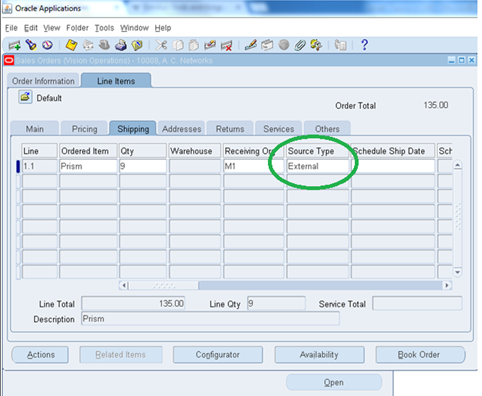Click the Delete record red X icon
The image size is (482, 396).
(x=227, y=45)
